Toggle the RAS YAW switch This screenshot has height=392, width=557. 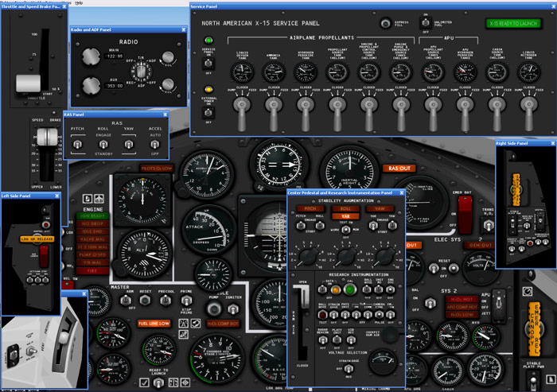click(x=129, y=144)
